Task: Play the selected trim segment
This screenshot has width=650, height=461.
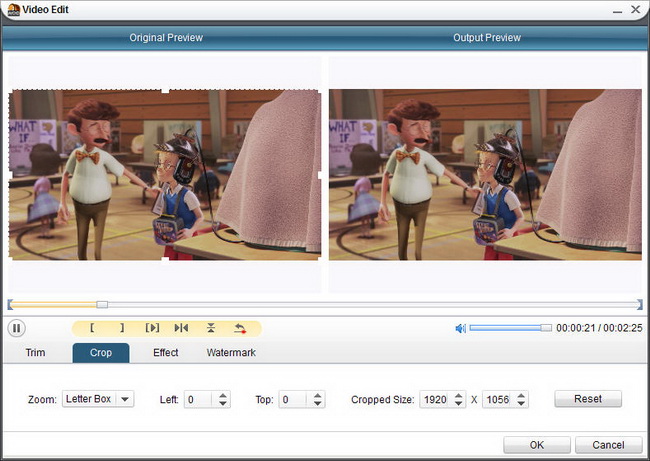Action: click(x=152, y=328)
